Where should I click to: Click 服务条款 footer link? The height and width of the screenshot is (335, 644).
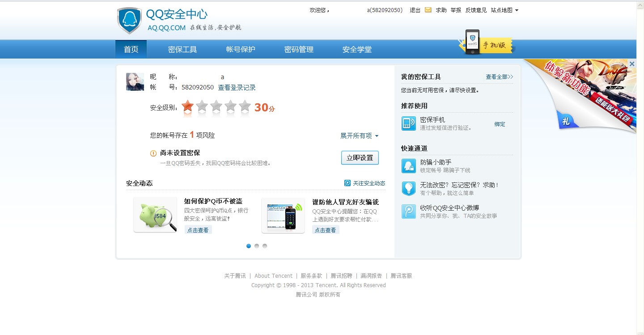[311, 276]
